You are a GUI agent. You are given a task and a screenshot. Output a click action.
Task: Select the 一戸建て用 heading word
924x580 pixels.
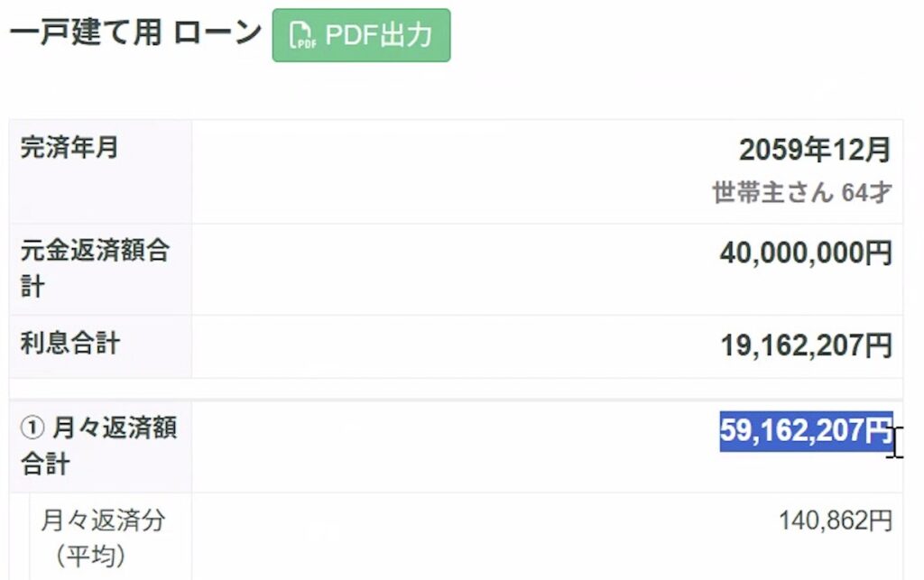coord(86,32)
